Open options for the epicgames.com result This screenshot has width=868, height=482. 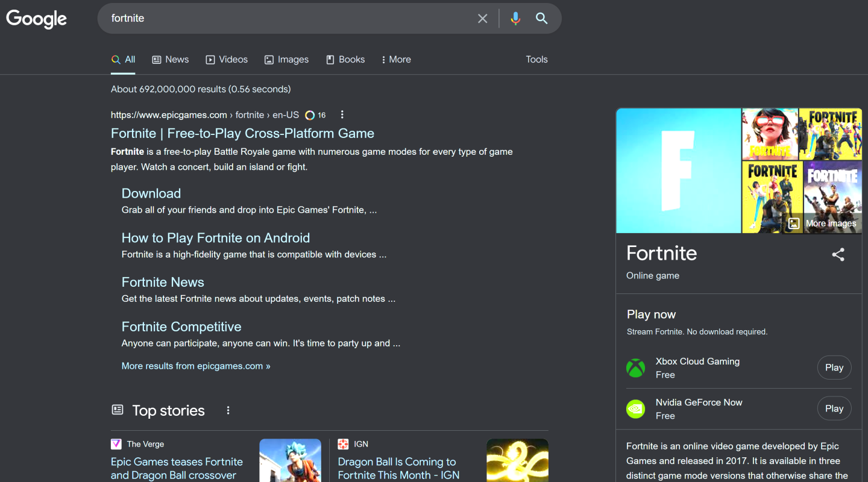(x=342, y=114)
